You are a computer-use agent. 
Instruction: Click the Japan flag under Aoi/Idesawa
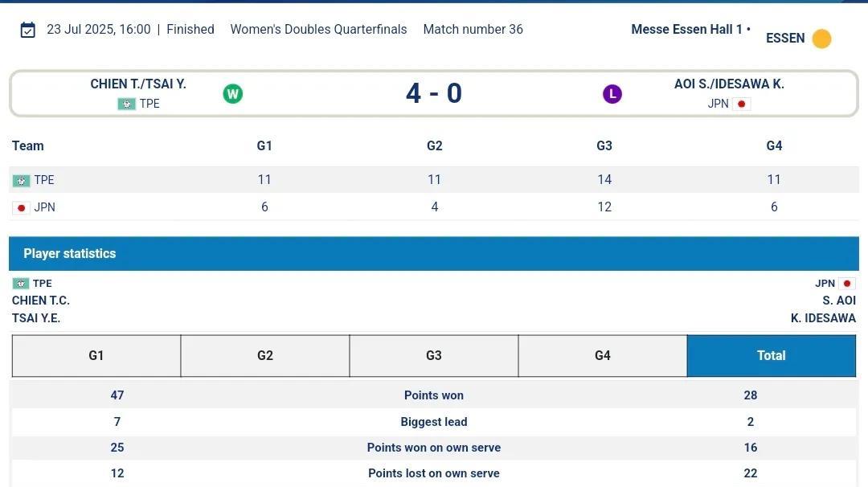741,104
